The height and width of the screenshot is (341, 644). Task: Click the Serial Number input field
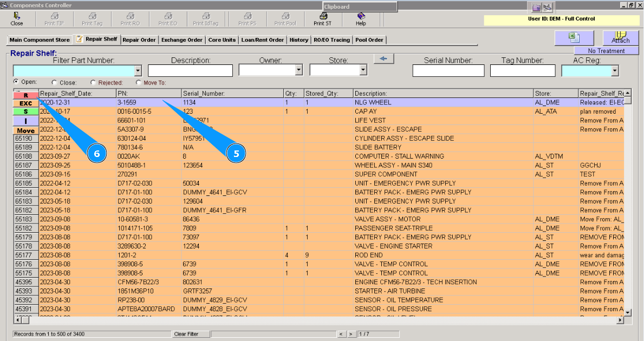tap(448, 70)
